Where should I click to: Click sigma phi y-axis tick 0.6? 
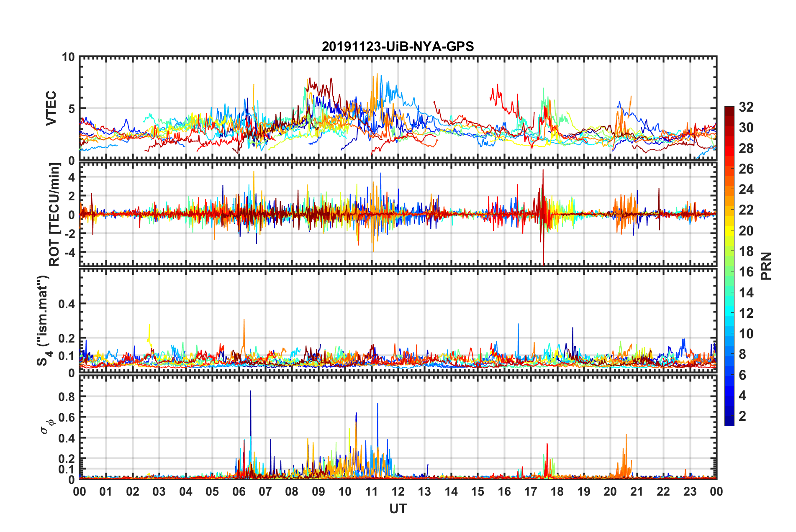[x=67, y=417]
